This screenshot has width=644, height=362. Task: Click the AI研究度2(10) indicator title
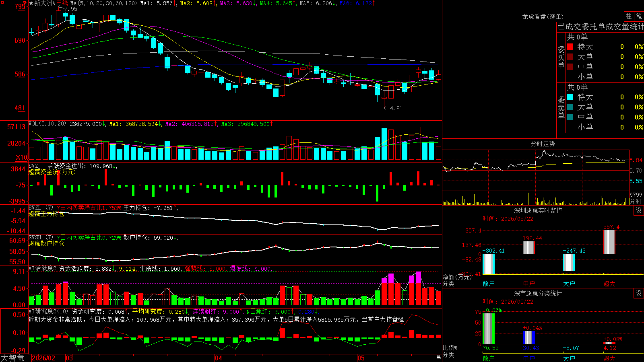[x=48, y=311]
